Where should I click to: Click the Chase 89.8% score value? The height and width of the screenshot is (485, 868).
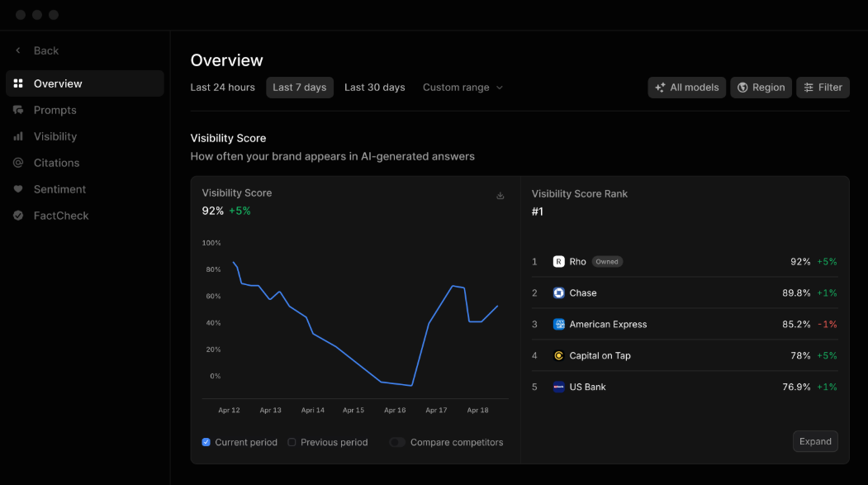tap(796, 292)
